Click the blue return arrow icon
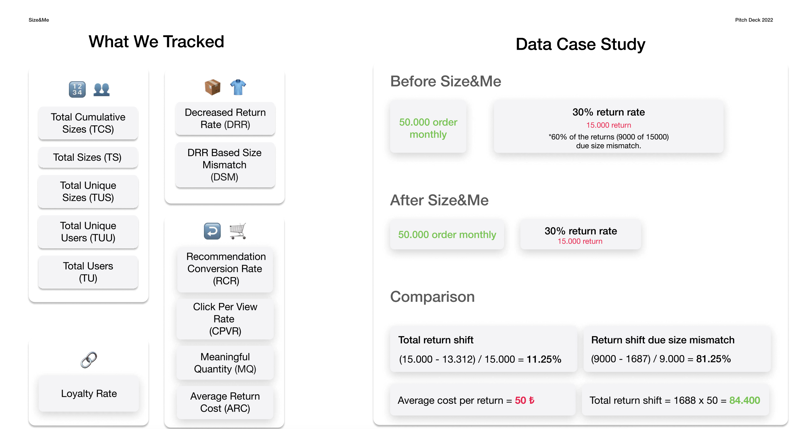 [212, 231]
